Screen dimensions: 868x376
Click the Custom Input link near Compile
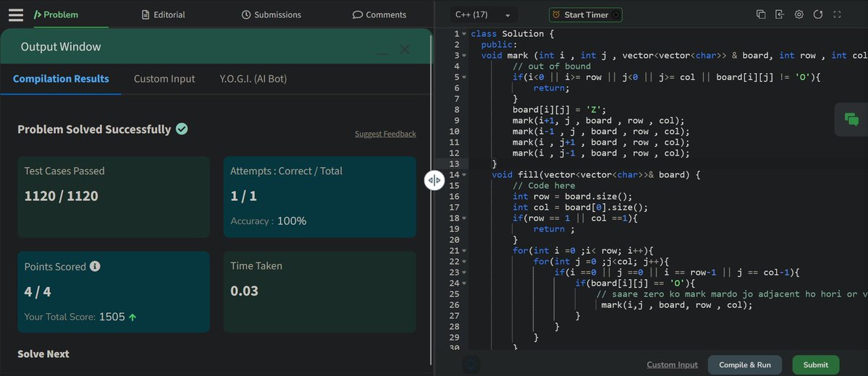tap(672, 365)
